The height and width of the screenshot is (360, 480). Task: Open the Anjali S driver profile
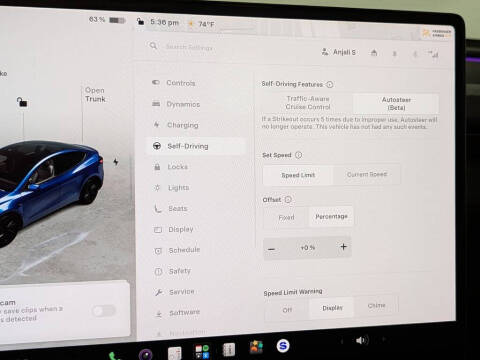click(x=339, y=52)
